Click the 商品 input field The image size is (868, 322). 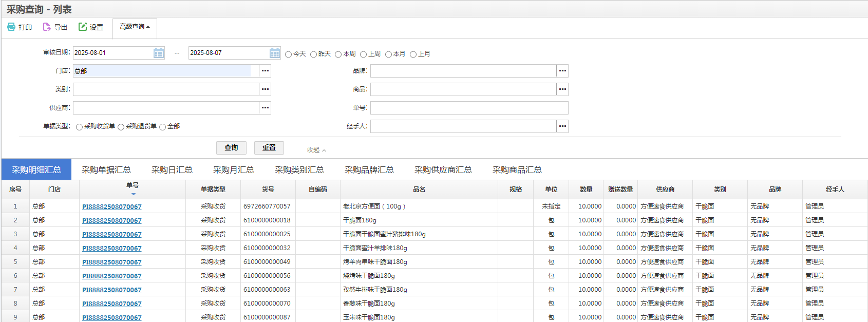pos(463,89)
